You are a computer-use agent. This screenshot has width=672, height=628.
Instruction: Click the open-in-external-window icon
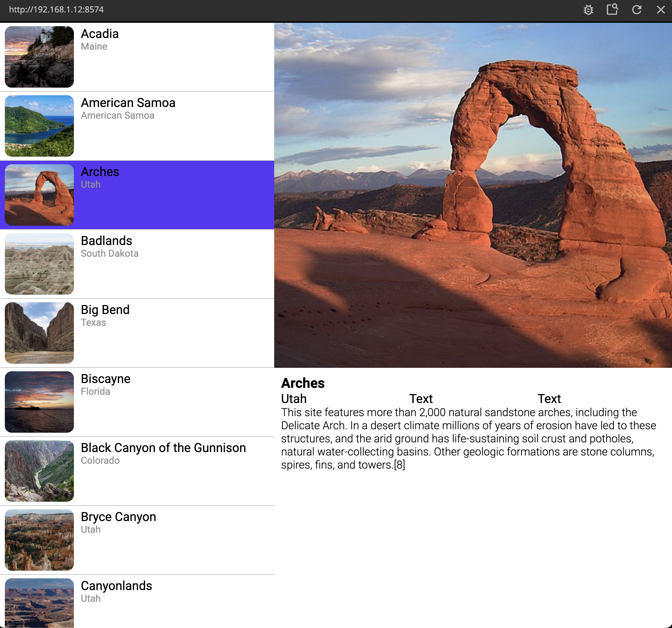[612, 9]
